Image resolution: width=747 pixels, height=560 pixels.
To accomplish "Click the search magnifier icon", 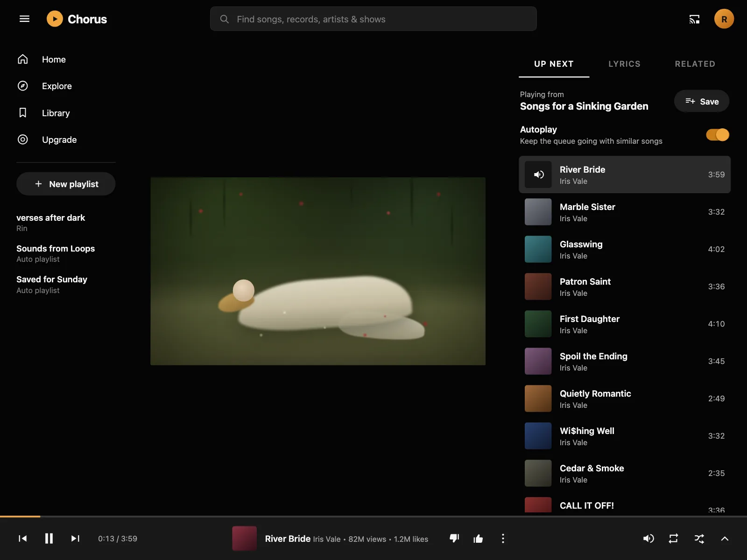I will point(225,19).
